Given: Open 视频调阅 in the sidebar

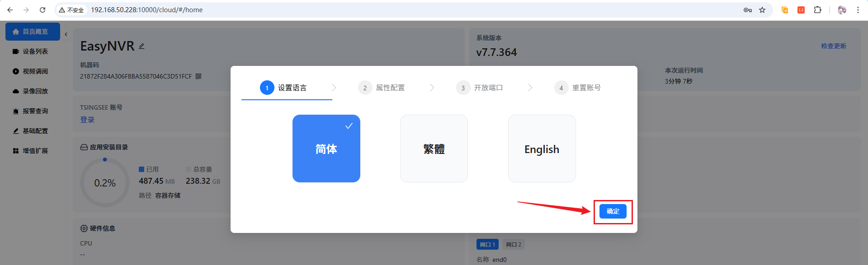Looking at the screenshot, I should click(x=35, y=71).
